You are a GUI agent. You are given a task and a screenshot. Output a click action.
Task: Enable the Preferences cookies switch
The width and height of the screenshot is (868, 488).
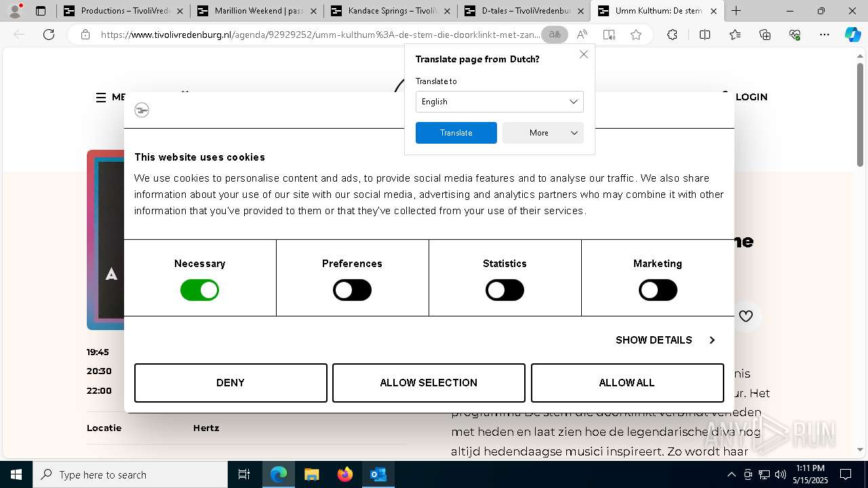pos(352,290)
